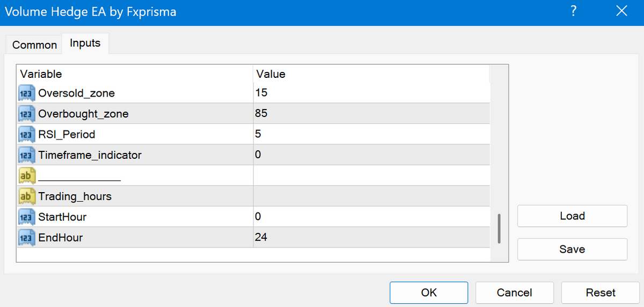The width and height of the screenshot is (644, 307).
Task: Click the integer icon beside Oversold_zone
Action: click(27, 93)
